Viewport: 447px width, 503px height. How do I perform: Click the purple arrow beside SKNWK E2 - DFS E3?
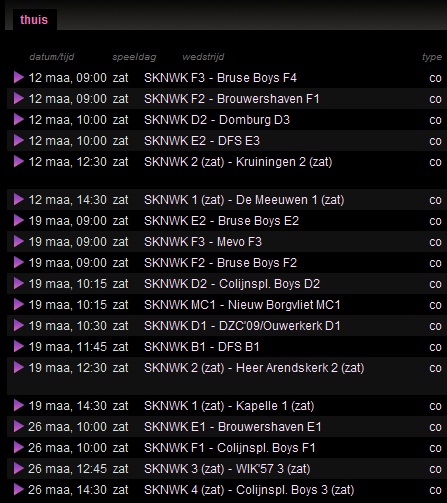point(19,141)
